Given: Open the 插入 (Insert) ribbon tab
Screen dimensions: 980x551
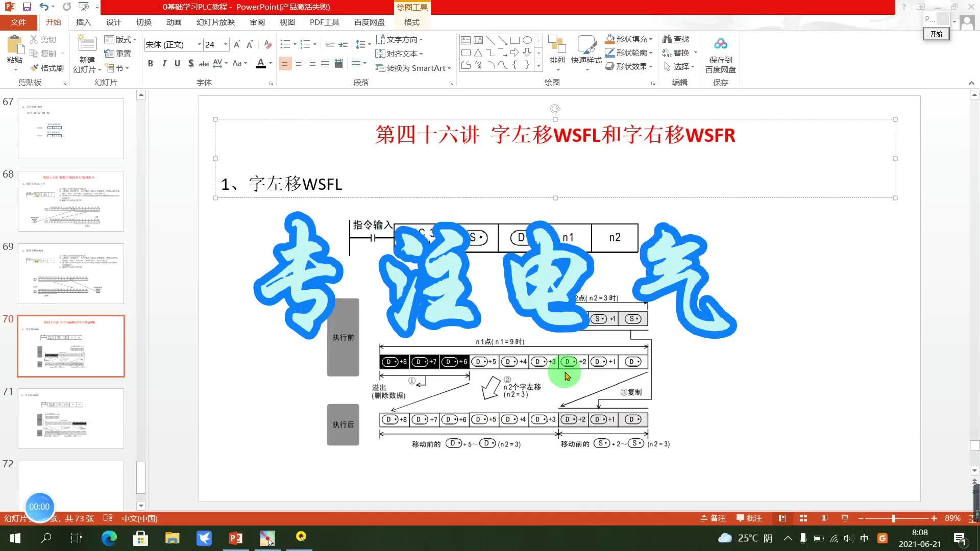Looking at the screenshot, I should [x=83, y=22].
